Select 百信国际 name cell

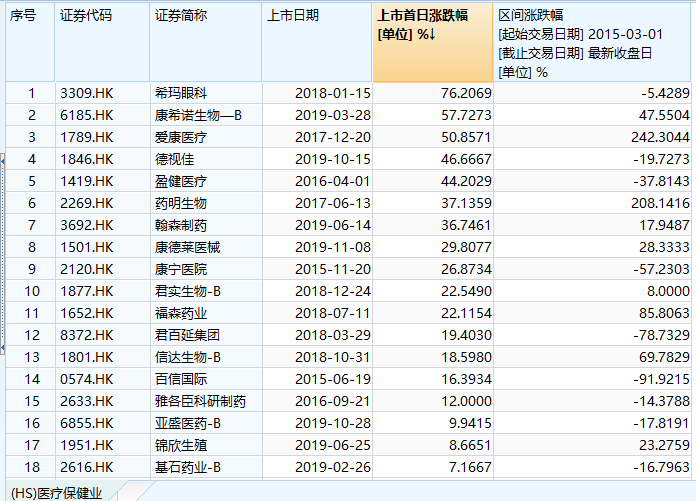pyautogui.click(x=206, y=379)
